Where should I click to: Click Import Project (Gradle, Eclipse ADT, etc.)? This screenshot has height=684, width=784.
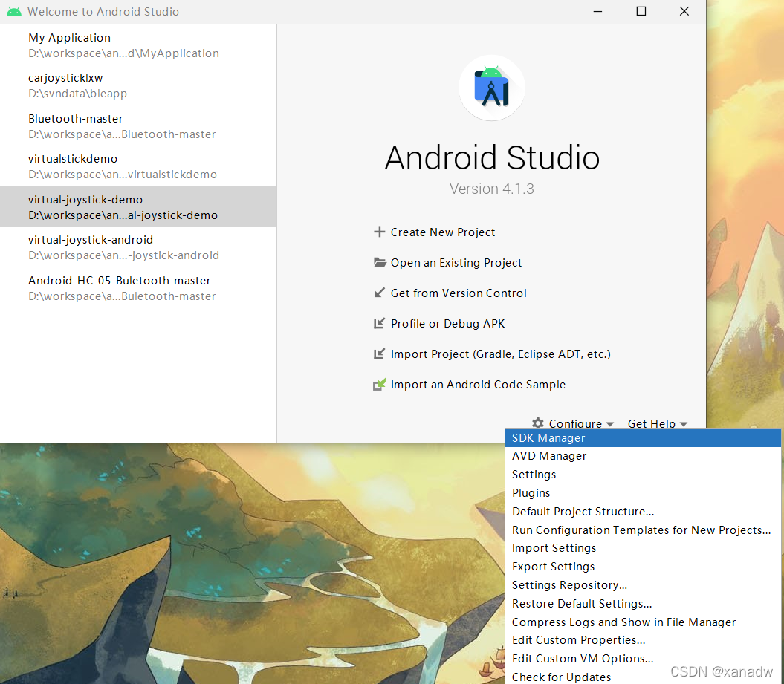tap(501, 354)
